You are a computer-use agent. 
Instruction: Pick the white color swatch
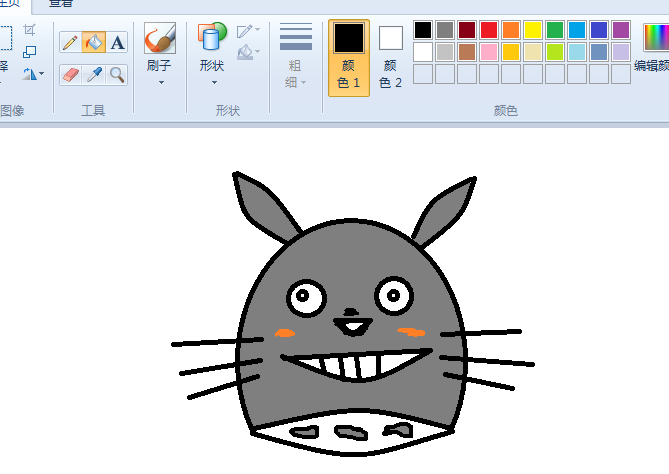click(423, 52)
